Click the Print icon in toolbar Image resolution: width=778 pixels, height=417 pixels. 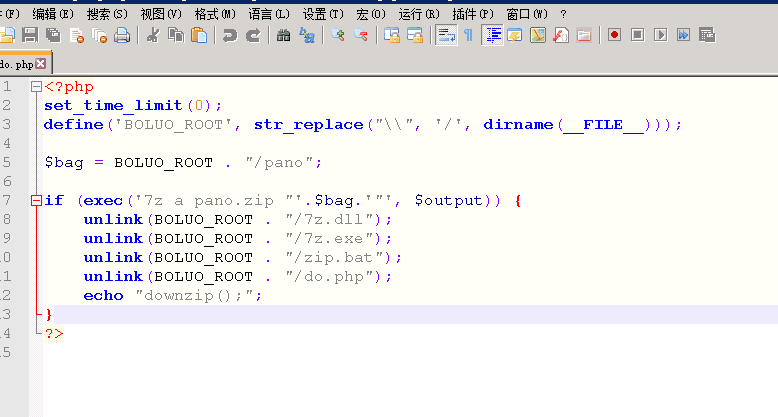pos(122,36)
